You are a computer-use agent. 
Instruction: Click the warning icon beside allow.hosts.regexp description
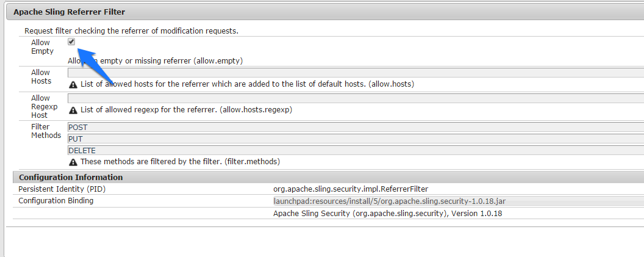coord(73,110)
